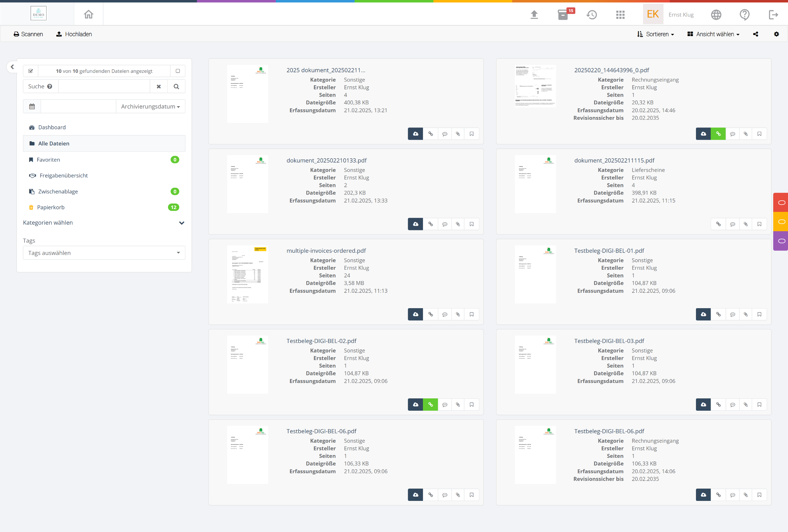Open the apps grid icon

pyautogui.click(x=620, y=14)
